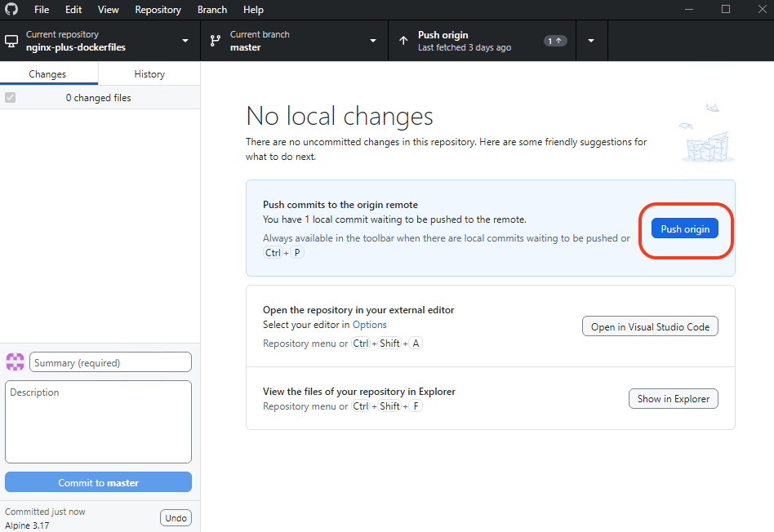The height and width of the screenshot is (532, 774).
Task: Toggle the select all changed files checkbox
Action: pos(11,98)
